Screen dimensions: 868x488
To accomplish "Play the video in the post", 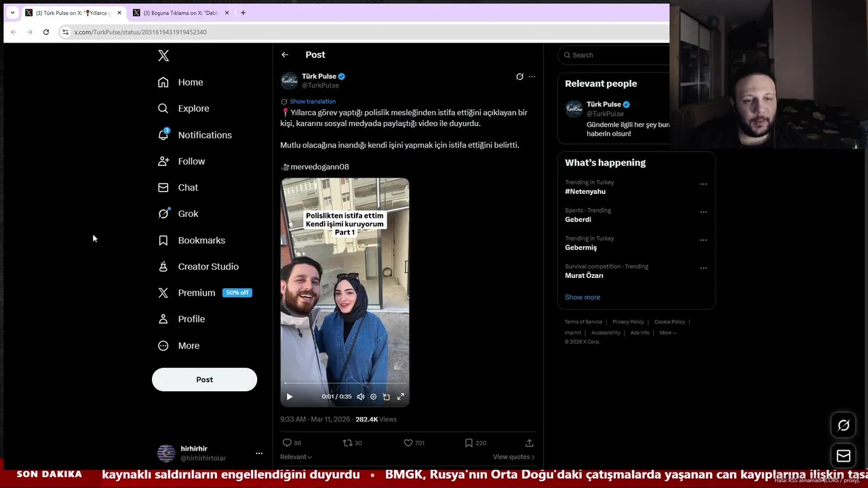I will point(290,396).
